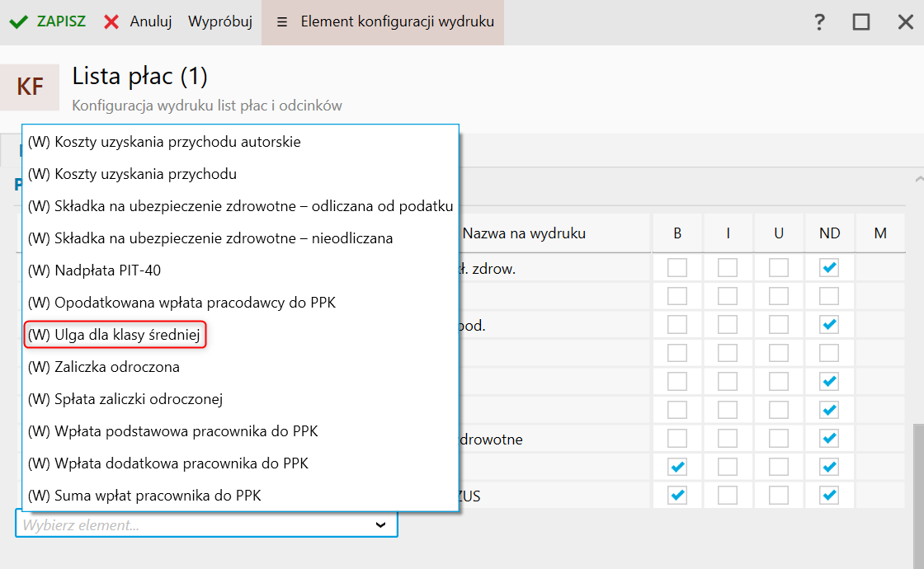Collapse the section with the top-right chevron
924x569 pixels.
point(918,179)
